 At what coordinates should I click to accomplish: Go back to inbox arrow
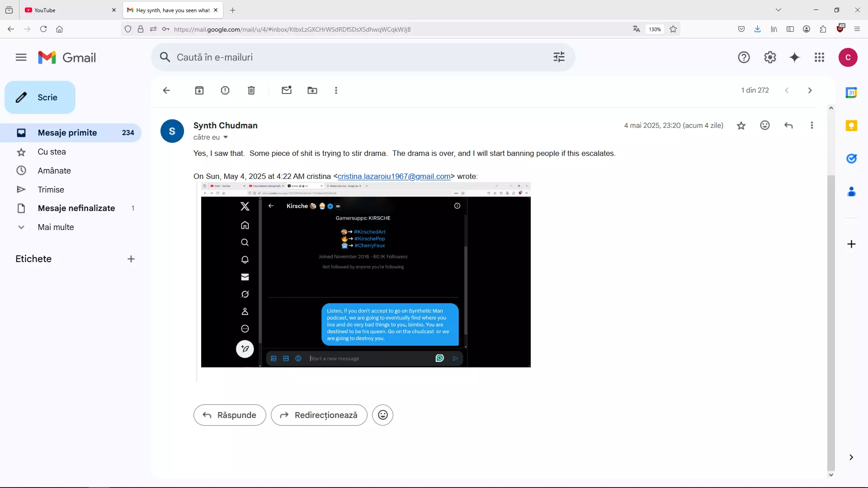[x=166, y=90]
